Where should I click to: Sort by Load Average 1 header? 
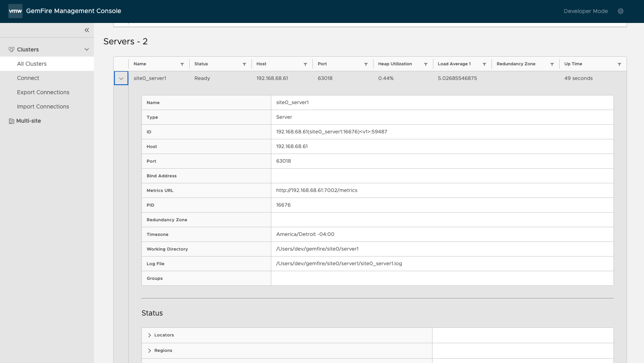(x=454, y=64)
